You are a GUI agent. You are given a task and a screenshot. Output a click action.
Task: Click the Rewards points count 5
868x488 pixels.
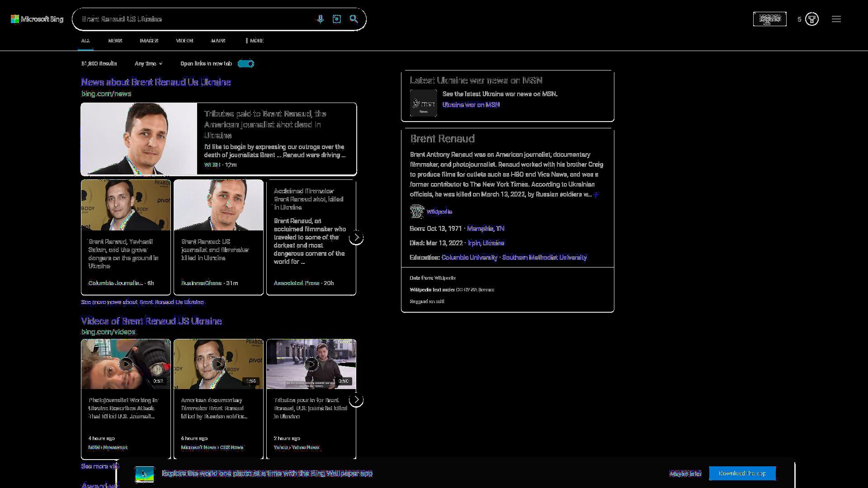(799, 19)
